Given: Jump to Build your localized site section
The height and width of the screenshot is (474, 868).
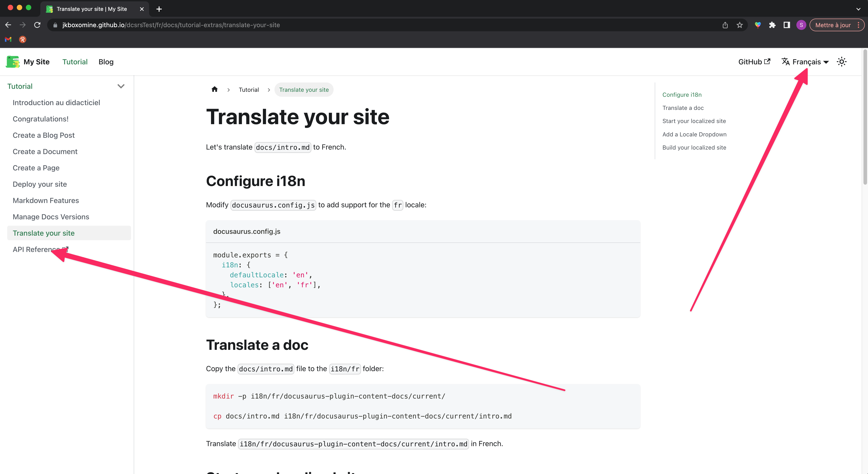Looking at the screenshot, I should coord(694,148).
